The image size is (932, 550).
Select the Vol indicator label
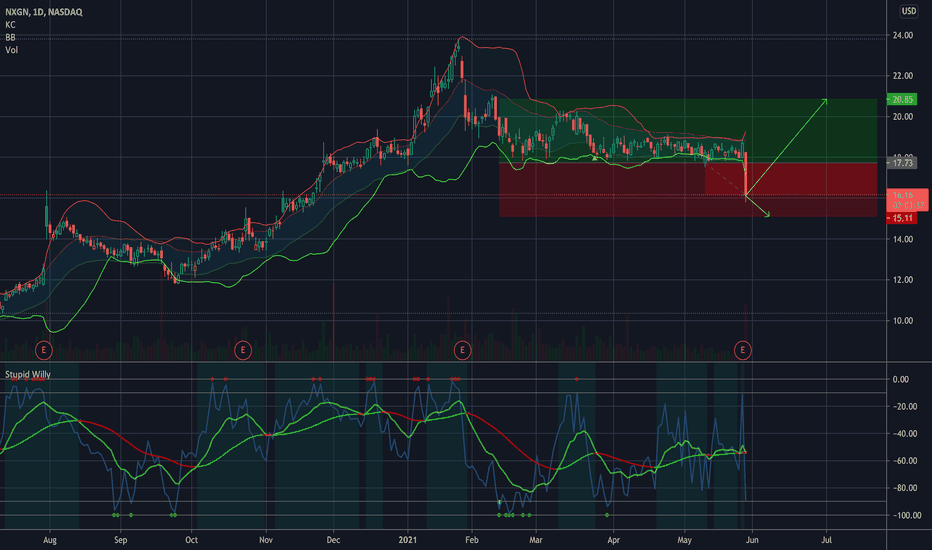[x=12, y=50]
